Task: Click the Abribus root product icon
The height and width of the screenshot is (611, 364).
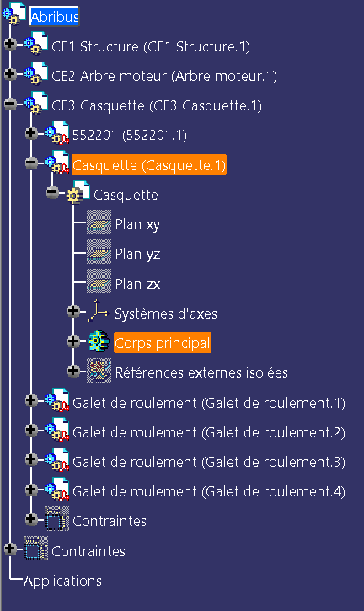Action: pos(14,15)
